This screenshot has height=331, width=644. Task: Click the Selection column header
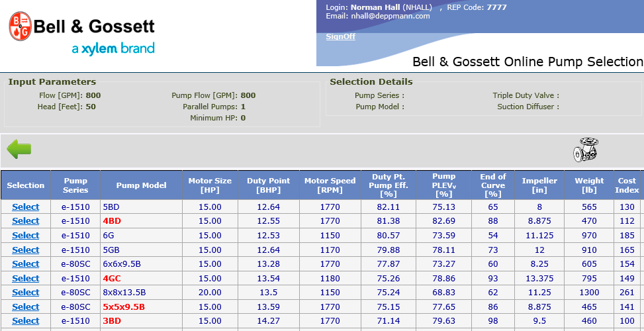25,185
